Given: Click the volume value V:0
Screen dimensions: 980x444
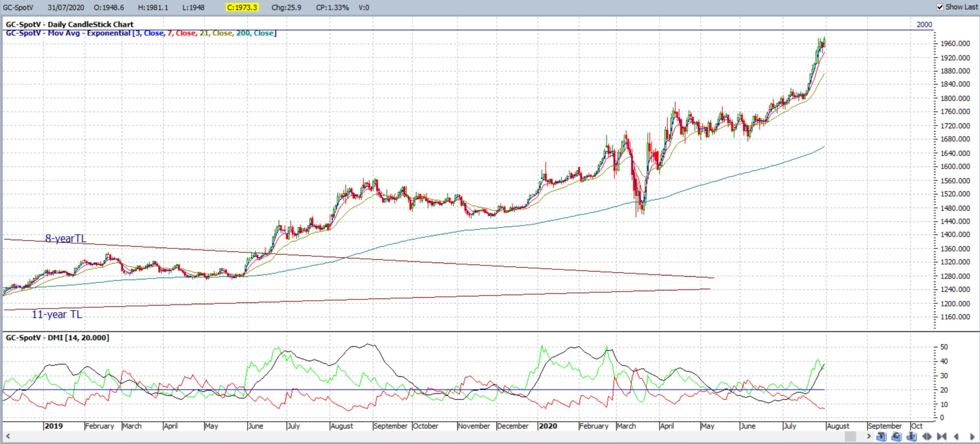Looking at the screenshot, I should point(364,7).
